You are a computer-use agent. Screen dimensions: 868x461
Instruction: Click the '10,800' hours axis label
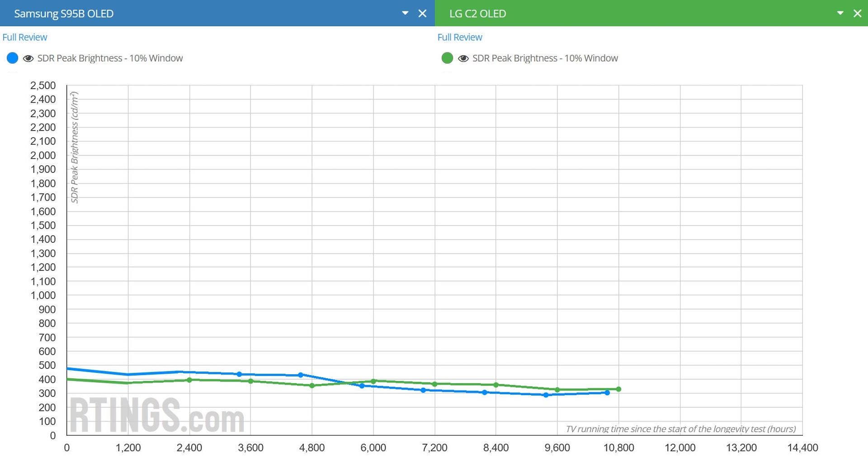click(618, 448)
